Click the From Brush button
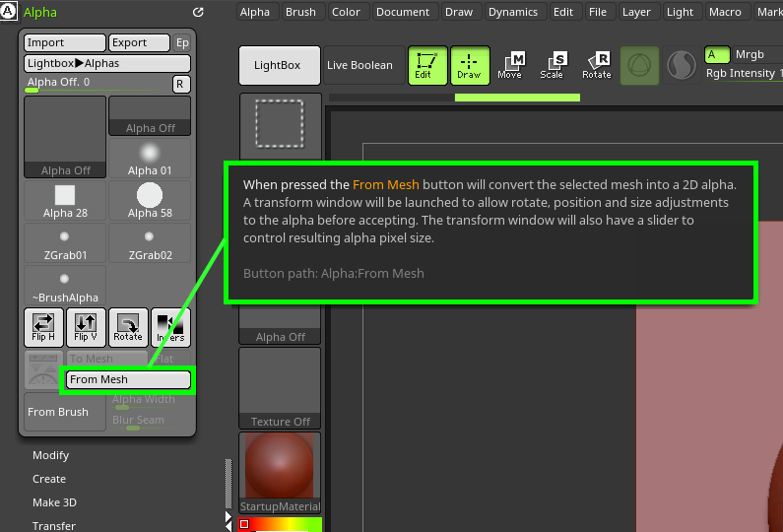783x532 pixels. (65, 412)
